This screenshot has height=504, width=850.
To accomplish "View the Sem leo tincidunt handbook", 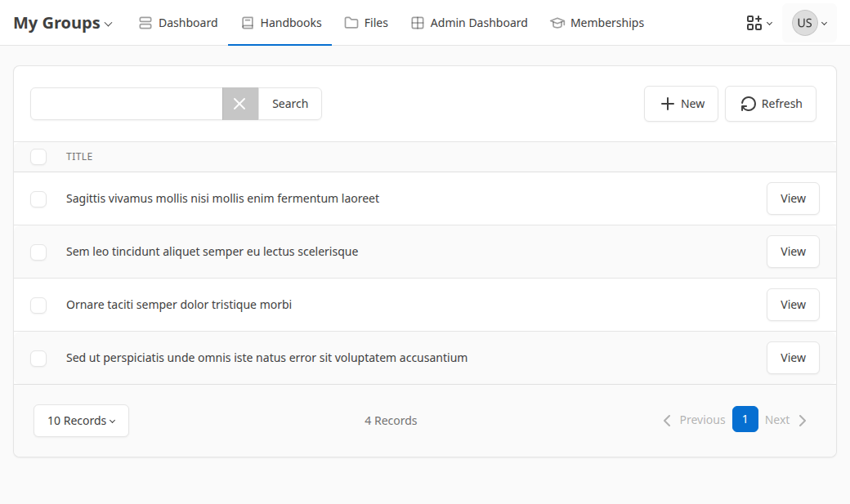I will (793, 252).
